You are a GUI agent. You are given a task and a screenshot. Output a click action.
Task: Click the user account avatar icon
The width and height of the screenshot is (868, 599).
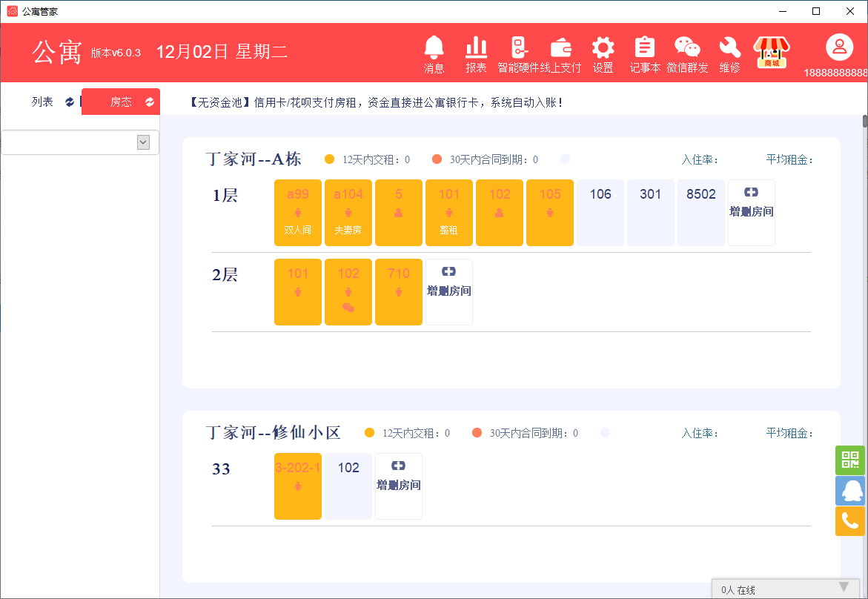click(x=839, y=47)
